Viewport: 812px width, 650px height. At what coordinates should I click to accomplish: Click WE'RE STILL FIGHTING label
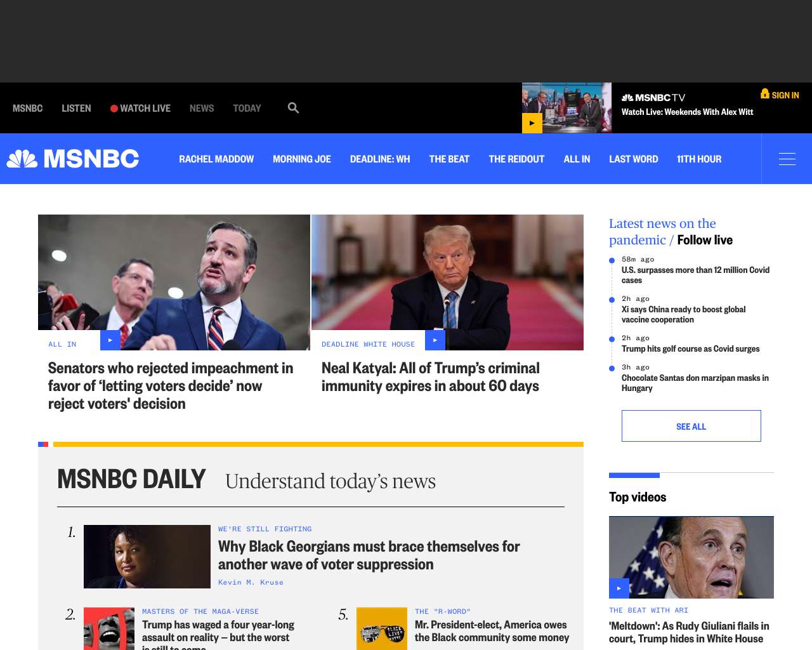pyautogui.click(x=265, y=529)
